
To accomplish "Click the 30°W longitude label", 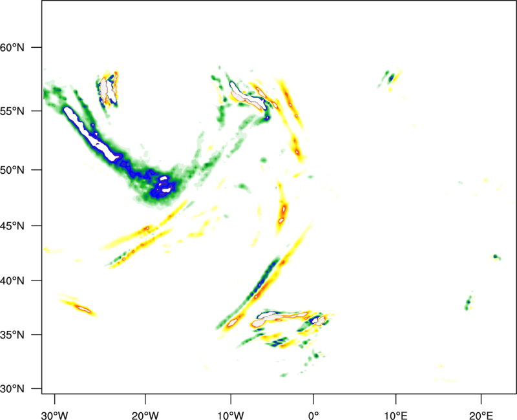I will point(55,415).
